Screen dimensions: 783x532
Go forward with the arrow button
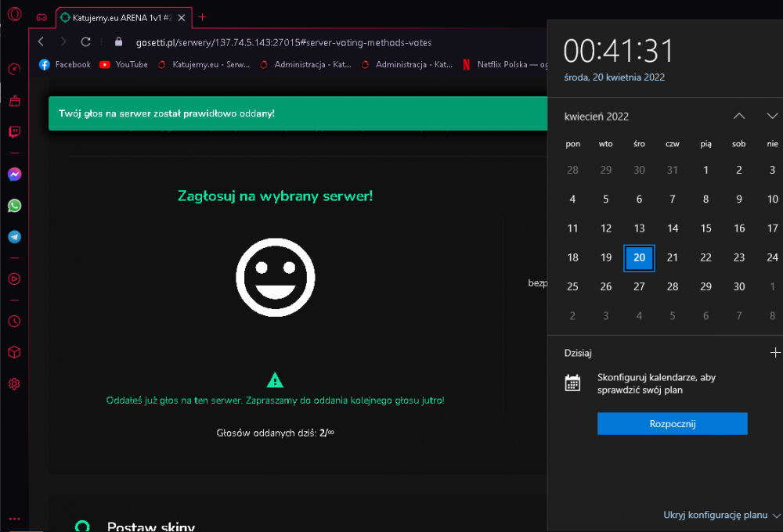point(63,42)
